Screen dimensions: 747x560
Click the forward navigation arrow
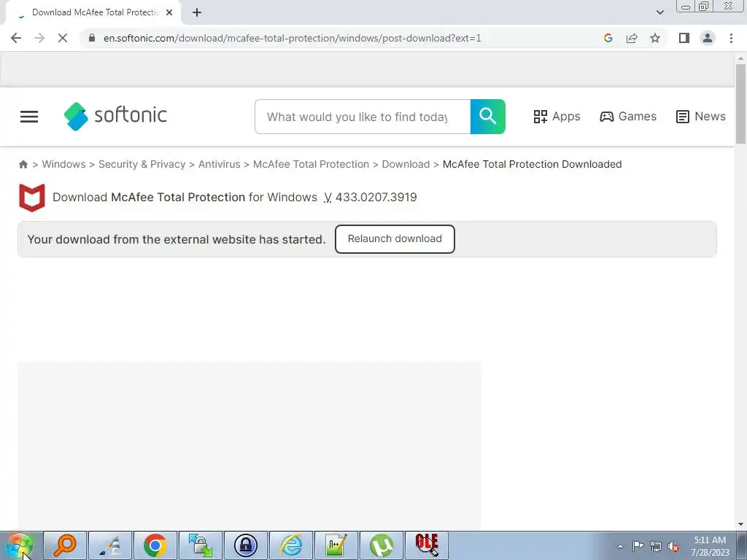click(39, 38)
